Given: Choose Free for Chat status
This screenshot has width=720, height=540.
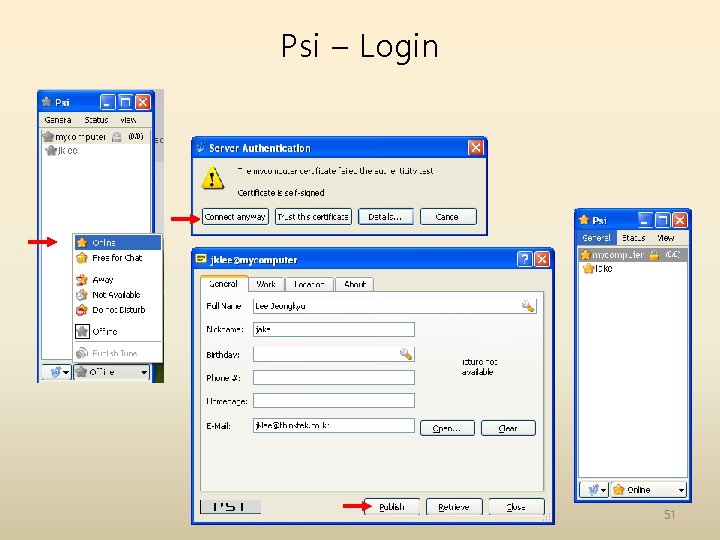Looking at the screenshot, I should pos(118,258).
